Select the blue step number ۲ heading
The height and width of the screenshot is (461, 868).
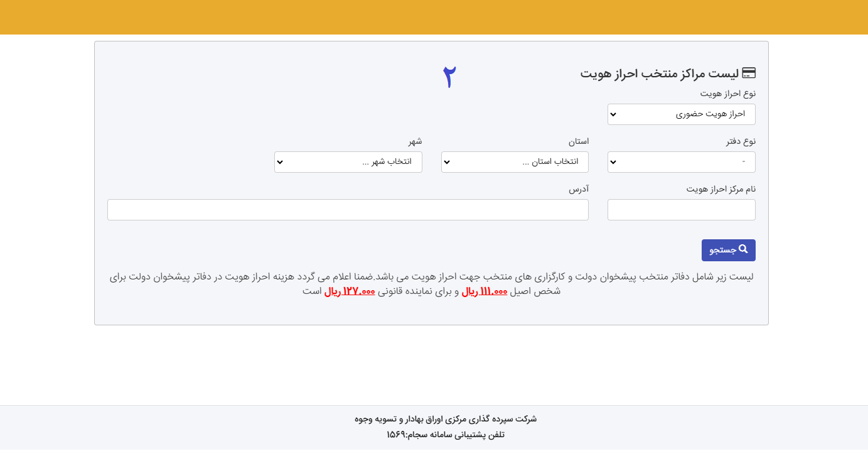448,77
